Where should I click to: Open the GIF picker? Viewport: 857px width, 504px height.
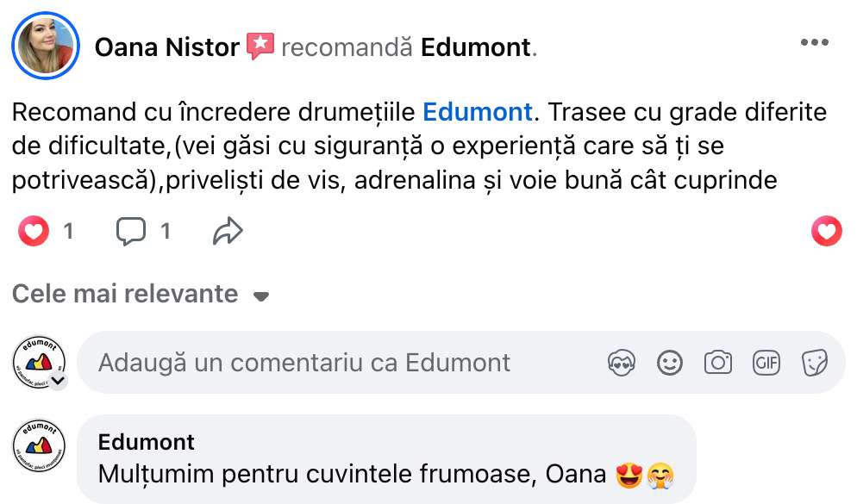tap(766, 363)
